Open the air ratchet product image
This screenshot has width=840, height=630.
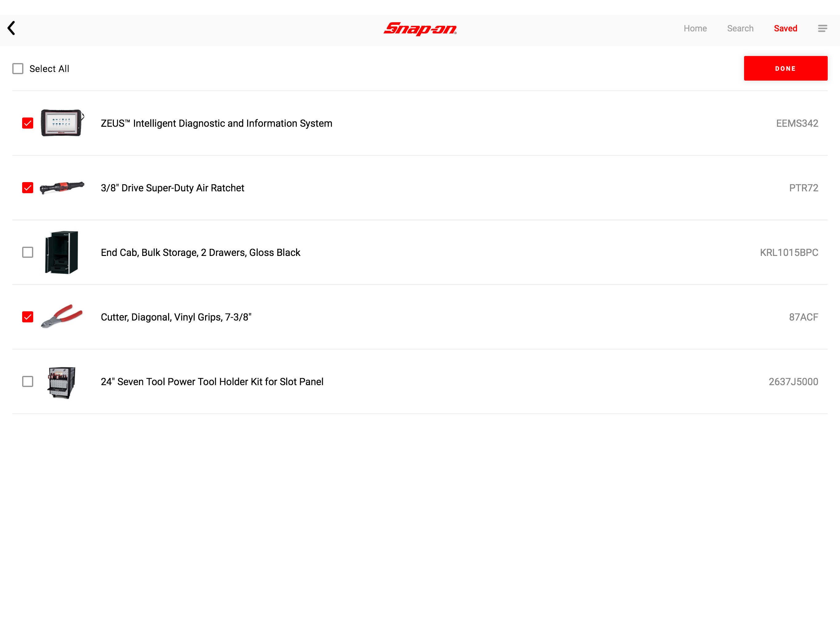coord(62,187)
